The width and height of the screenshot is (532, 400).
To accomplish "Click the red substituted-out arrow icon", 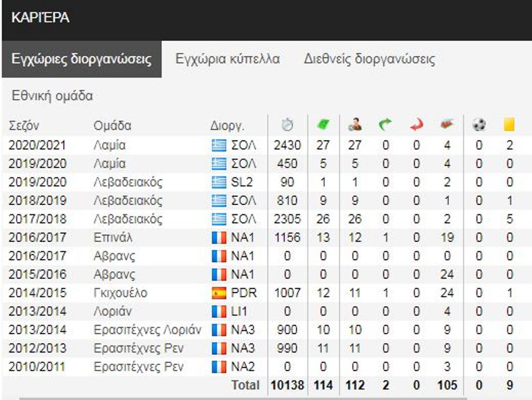I will [416, 125].
